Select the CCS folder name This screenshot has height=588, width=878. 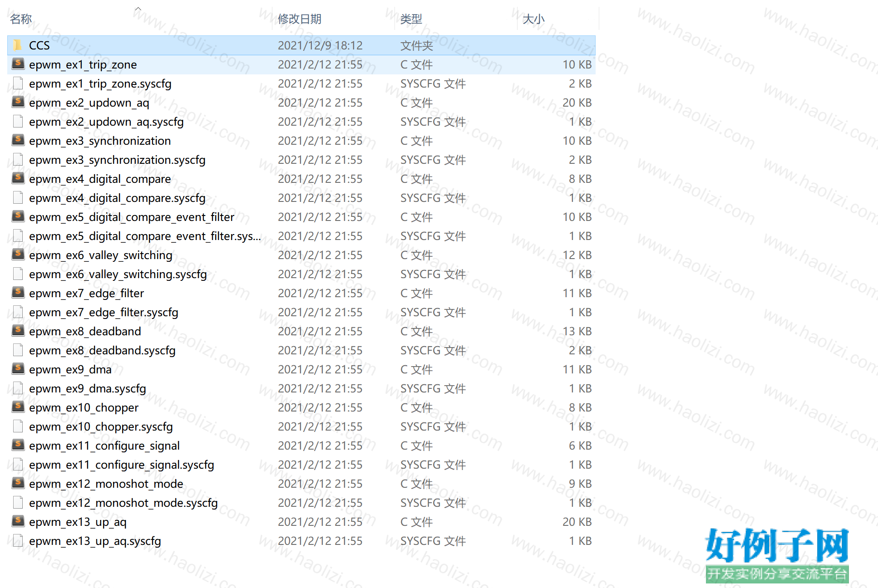point(39,45)
